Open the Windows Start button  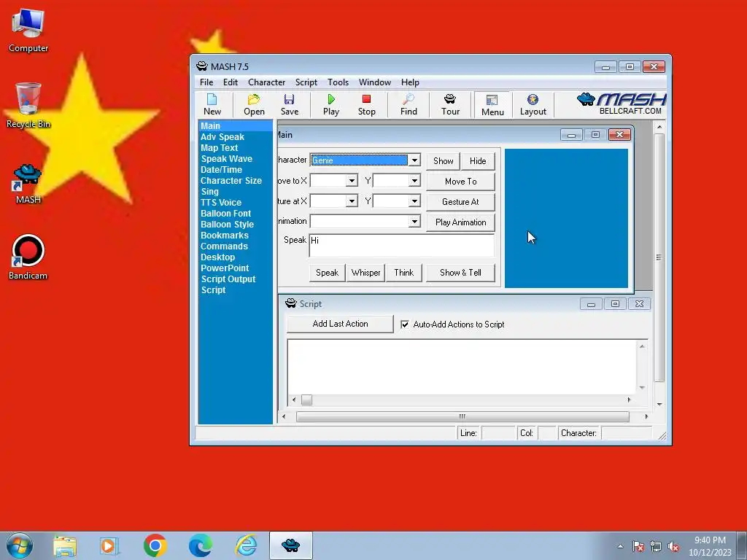point(20,545)
